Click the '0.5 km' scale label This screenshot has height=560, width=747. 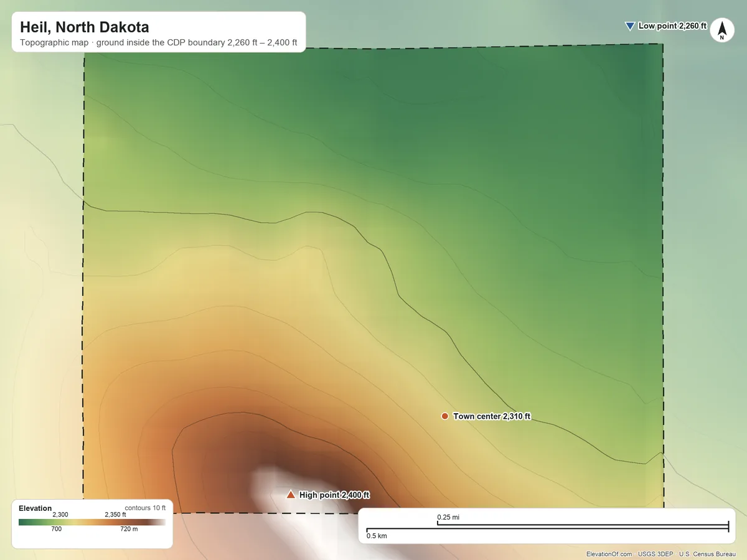[377, 536]
